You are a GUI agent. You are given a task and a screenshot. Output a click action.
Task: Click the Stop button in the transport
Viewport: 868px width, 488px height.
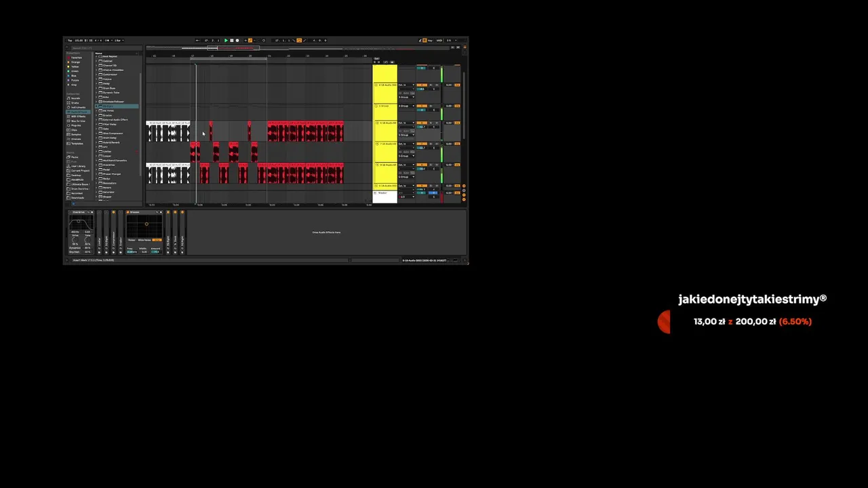(231, 41)
